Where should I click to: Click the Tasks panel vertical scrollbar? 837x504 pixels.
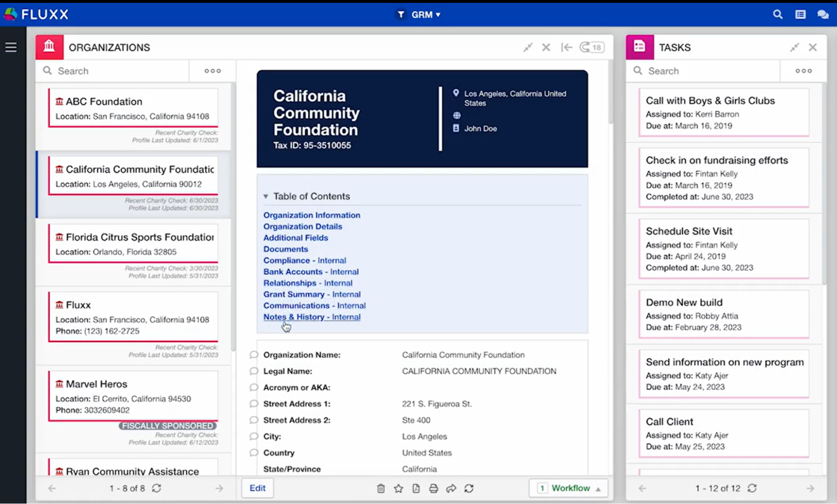824,184
